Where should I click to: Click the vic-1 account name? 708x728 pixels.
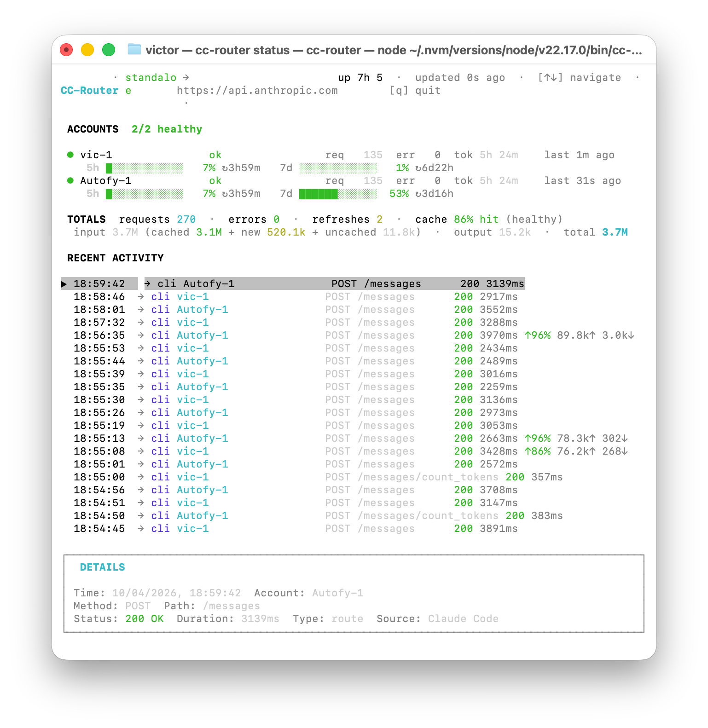pyautogui.click(x=96, y=155)
